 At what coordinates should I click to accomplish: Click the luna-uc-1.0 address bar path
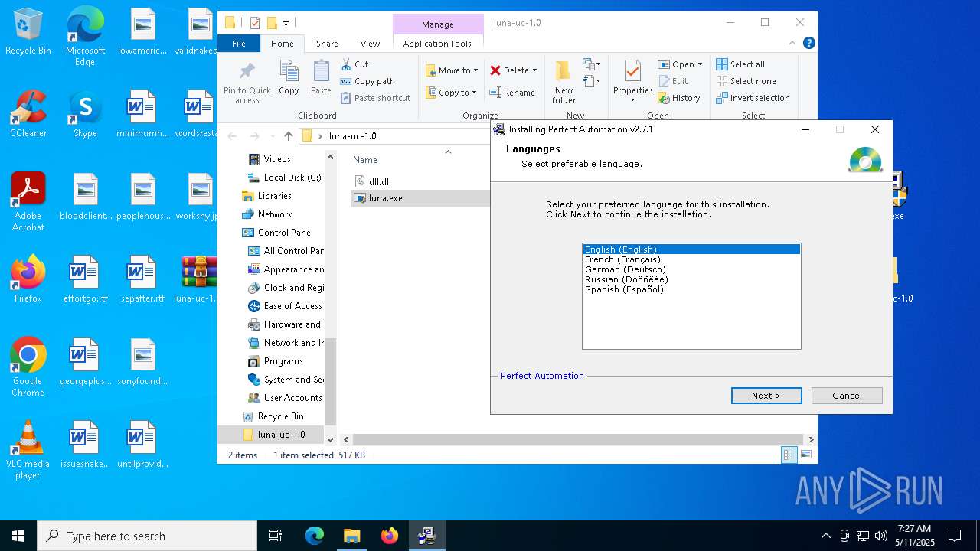(352, 136)
